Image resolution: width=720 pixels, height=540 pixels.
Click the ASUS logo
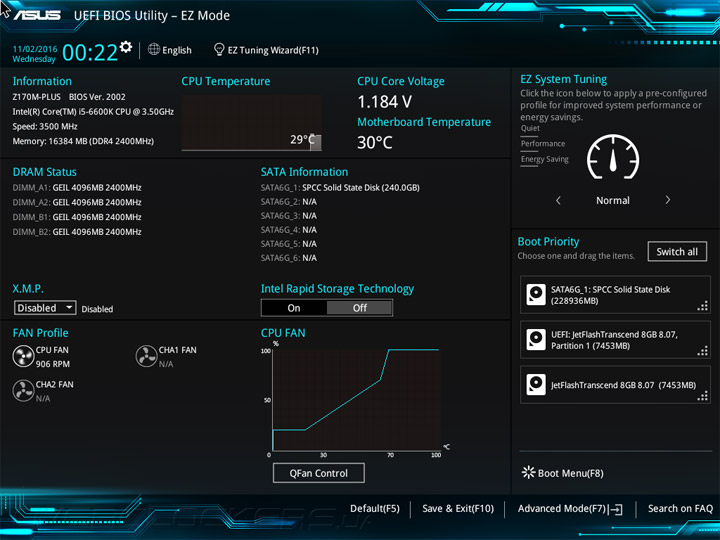pos(37,15)
